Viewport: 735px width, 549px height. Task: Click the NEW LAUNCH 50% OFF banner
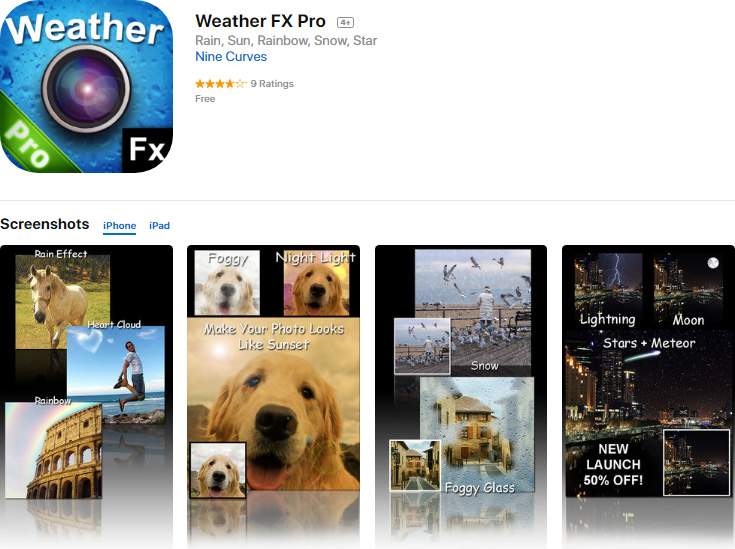point(613,465)
